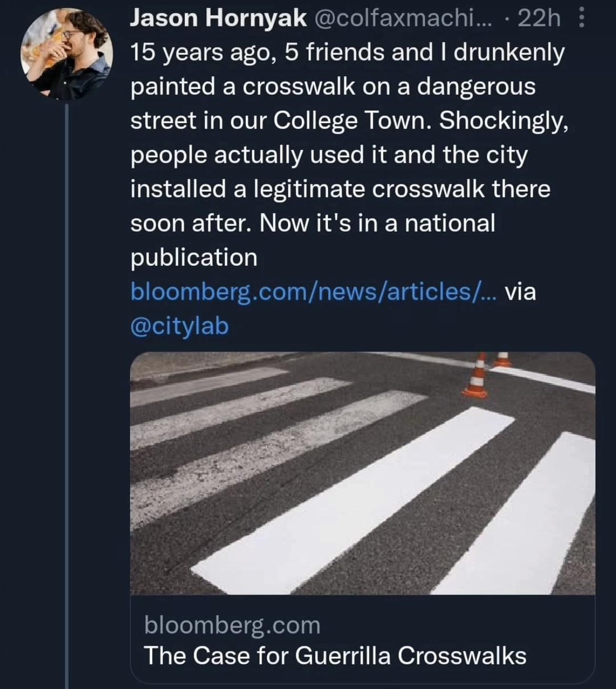Open the tweet's three-dot more options menu
This screenshot has height=689, width=616.
581,19
